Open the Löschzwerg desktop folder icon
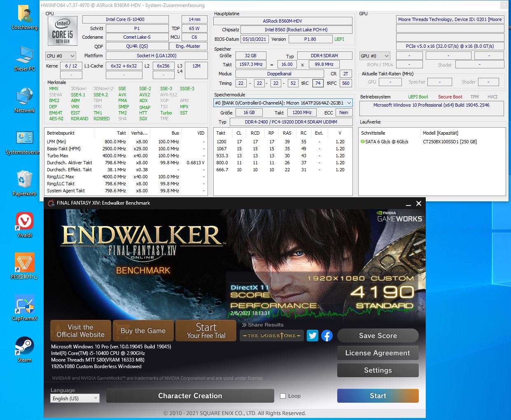The width and height of the screenshot is (511, 420). 25,17
